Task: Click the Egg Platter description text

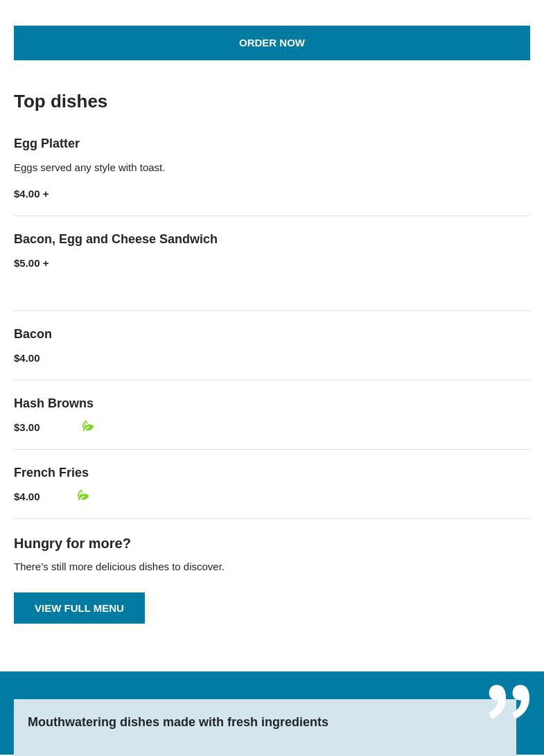Action: (x=89, y=167)
